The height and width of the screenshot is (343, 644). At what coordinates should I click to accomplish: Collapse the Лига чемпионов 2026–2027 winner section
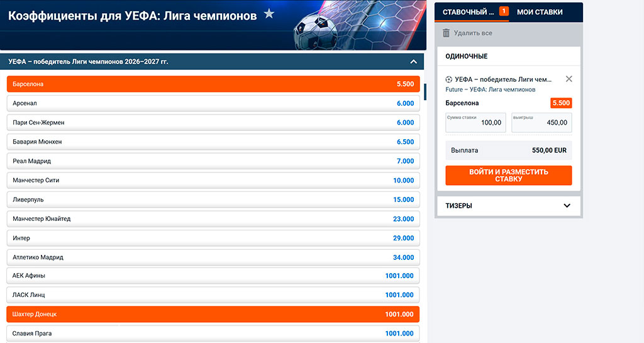[x=414, y=62]
